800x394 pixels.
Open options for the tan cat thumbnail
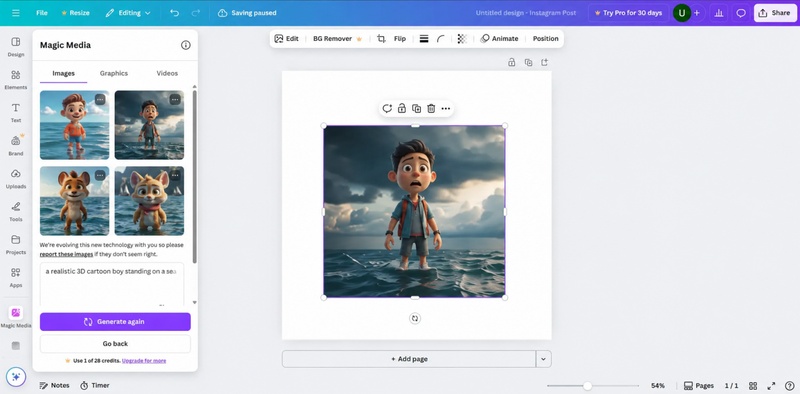(x=175, y=175)
